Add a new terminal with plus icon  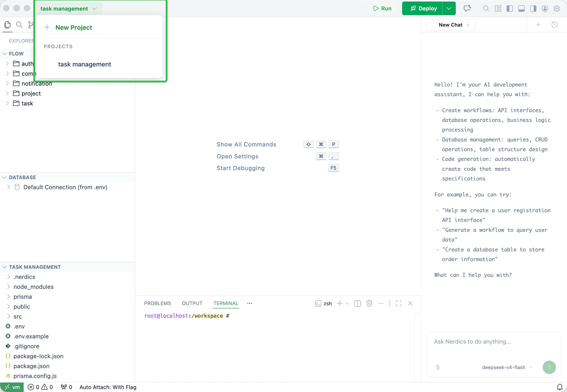click(340, 303)
